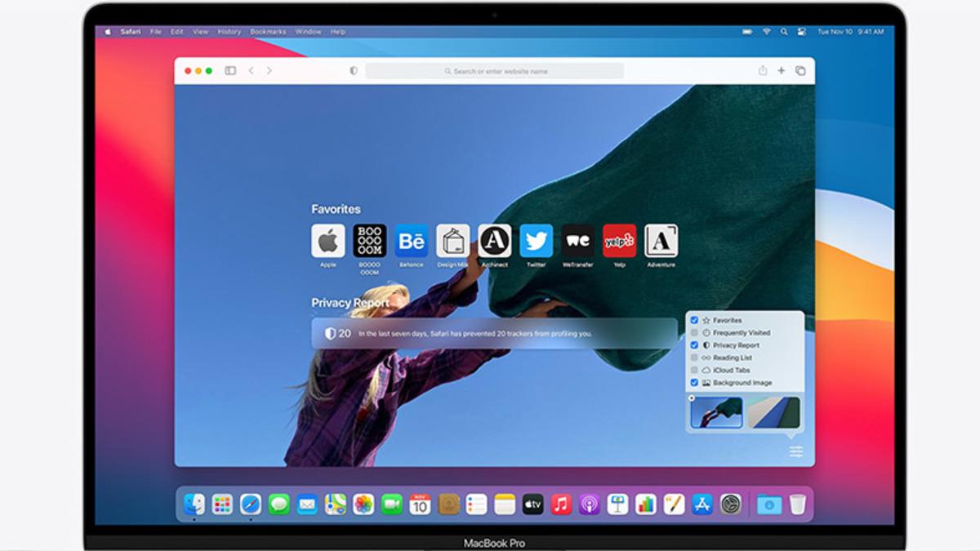
Task: Click the search or enter website field
Action: 495,71
